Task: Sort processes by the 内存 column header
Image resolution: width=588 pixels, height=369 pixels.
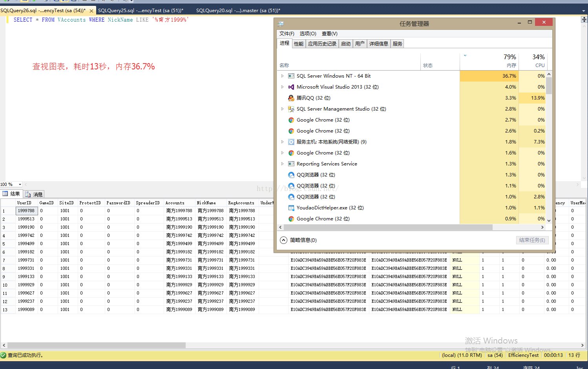Action: click(x=489, y=61)
